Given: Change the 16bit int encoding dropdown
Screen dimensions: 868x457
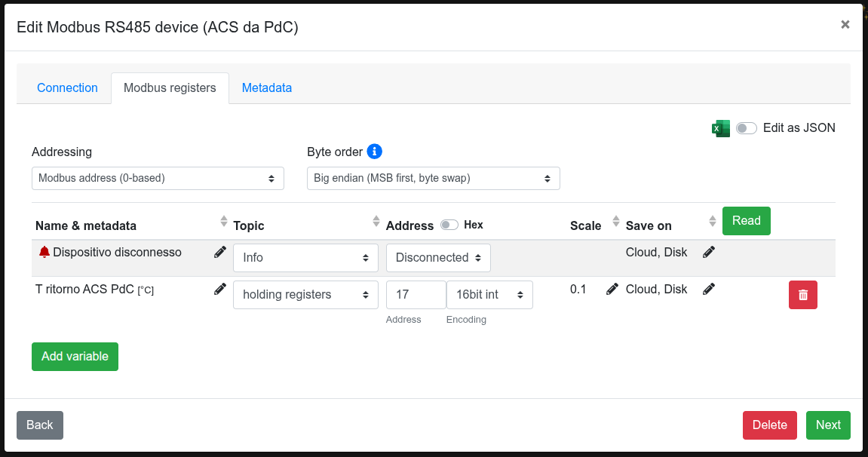Looking at the screenshot, I should 489,295.
